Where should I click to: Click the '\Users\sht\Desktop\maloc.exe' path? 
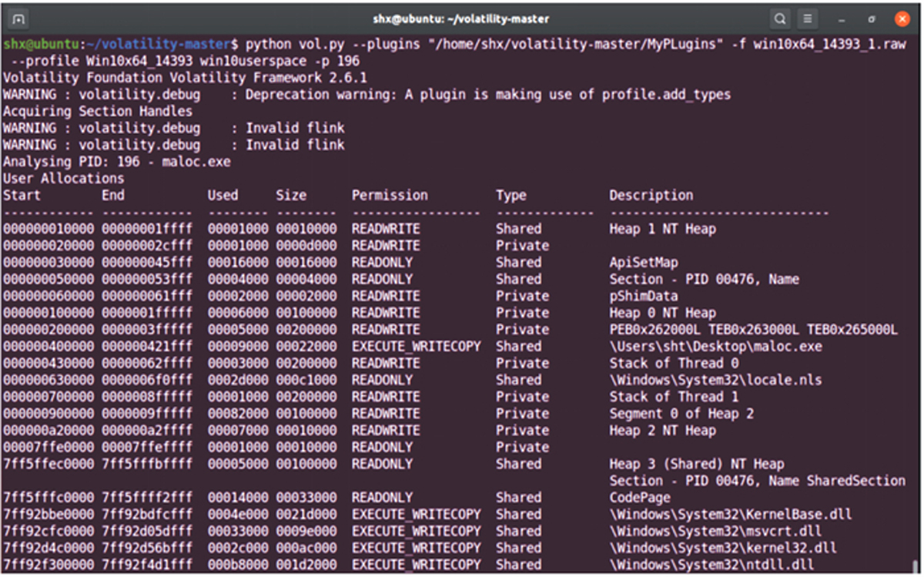coord(715,347)
